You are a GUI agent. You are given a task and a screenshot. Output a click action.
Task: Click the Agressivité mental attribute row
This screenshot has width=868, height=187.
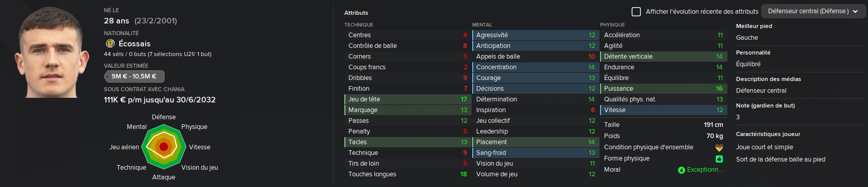[x=534, y=35]
